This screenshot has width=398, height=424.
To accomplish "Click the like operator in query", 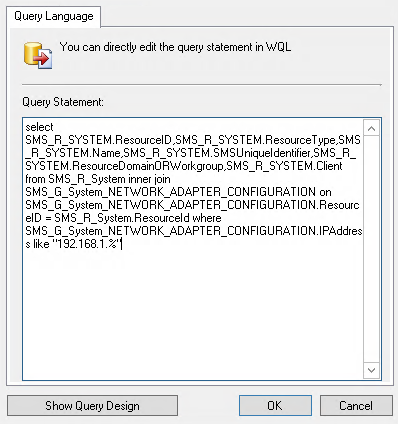I will point(41,244).
